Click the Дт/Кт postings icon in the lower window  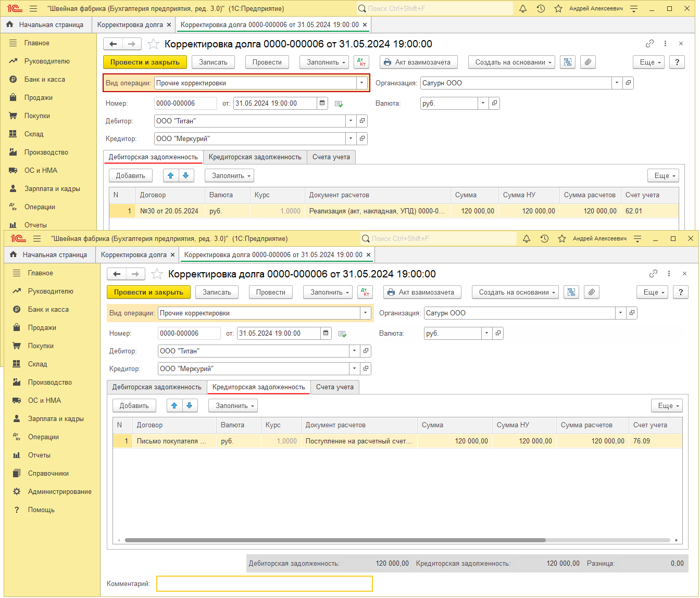pos(366,292)
